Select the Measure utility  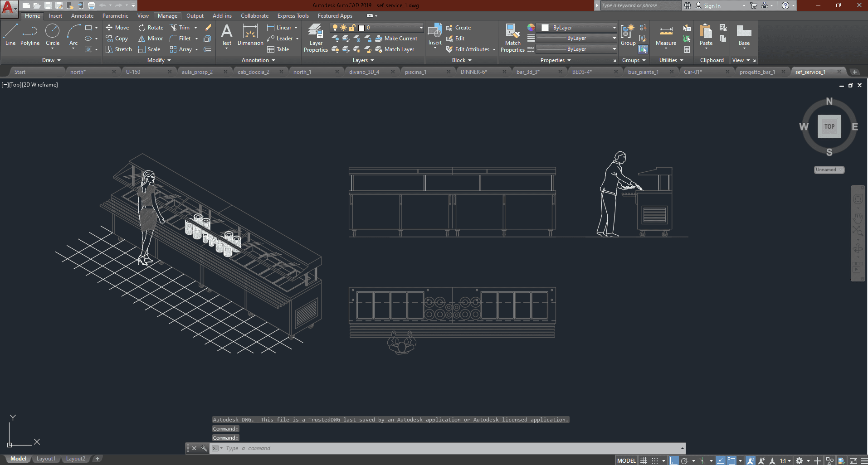click(x=666, y=35)
